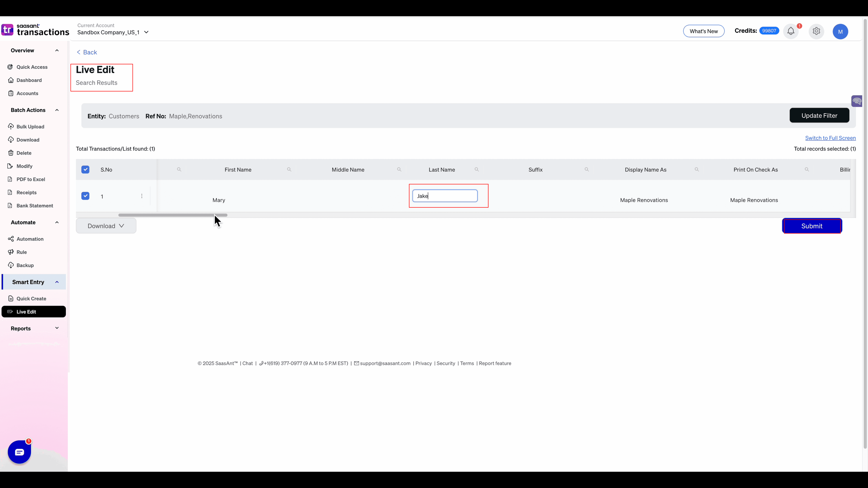Click the row 1 three-dot options icon

[142, 196]
